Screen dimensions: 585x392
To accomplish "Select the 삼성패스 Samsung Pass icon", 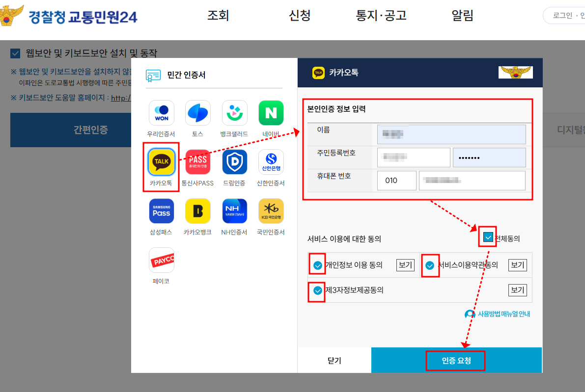I will click(161, 211).
